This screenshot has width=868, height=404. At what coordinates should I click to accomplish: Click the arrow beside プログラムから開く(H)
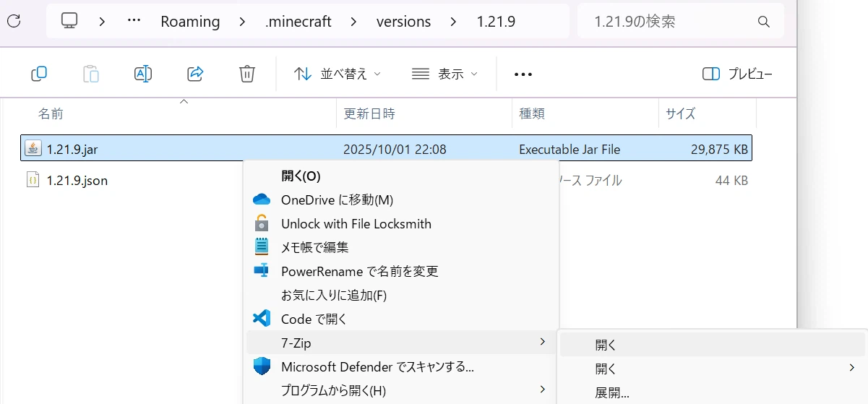[x=543, y=390]
